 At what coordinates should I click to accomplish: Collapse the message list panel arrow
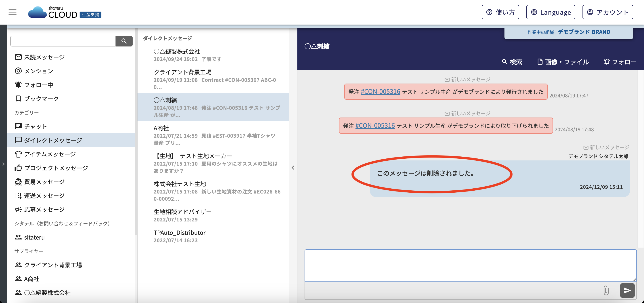pos(293,168)
